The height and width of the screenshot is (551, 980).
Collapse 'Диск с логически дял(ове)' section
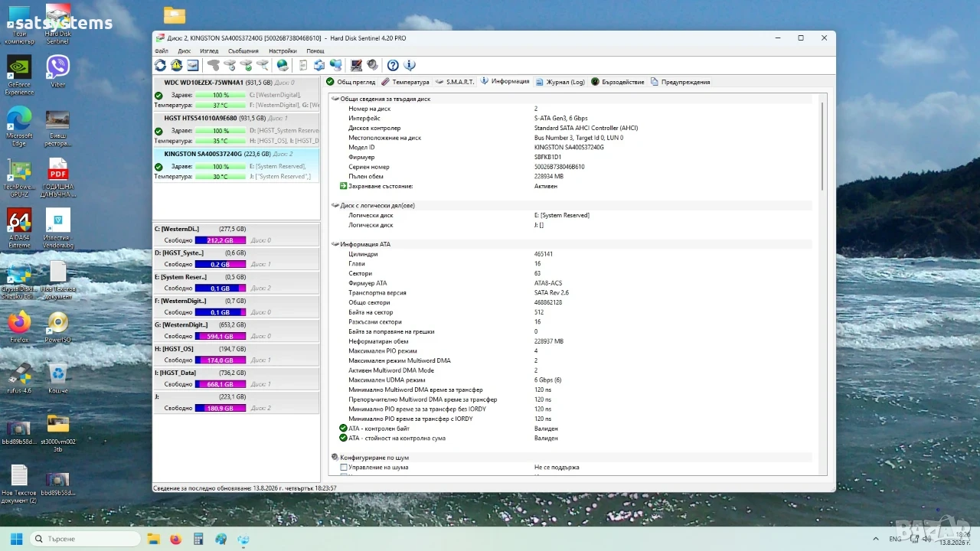(335, 206)
